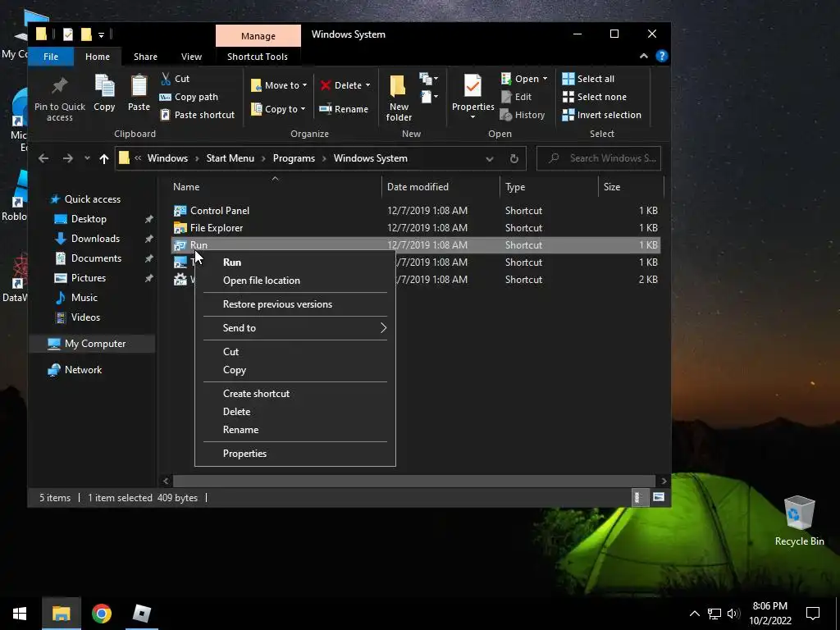
Task: Click the File Explorer taskbar icon
Action: point(61,614)
